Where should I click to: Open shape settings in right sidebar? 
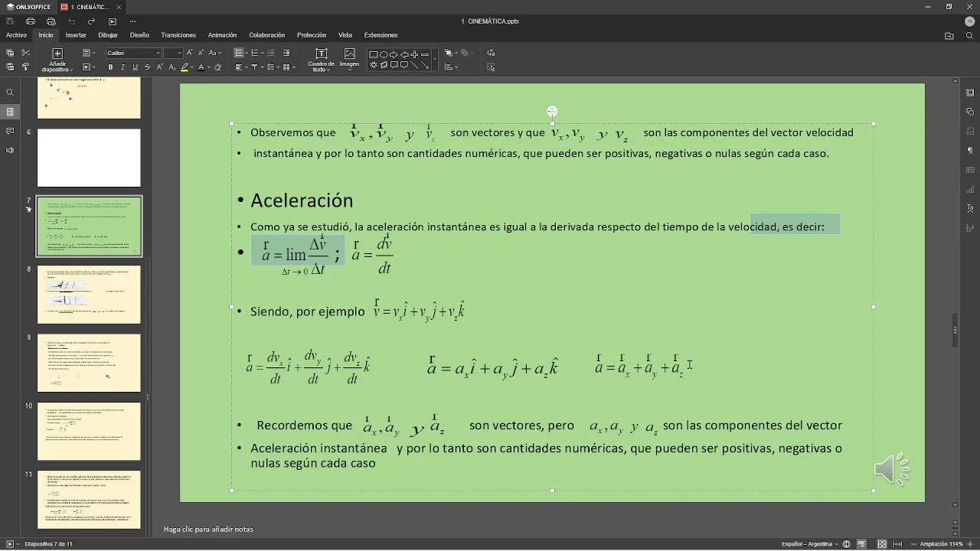970,112
